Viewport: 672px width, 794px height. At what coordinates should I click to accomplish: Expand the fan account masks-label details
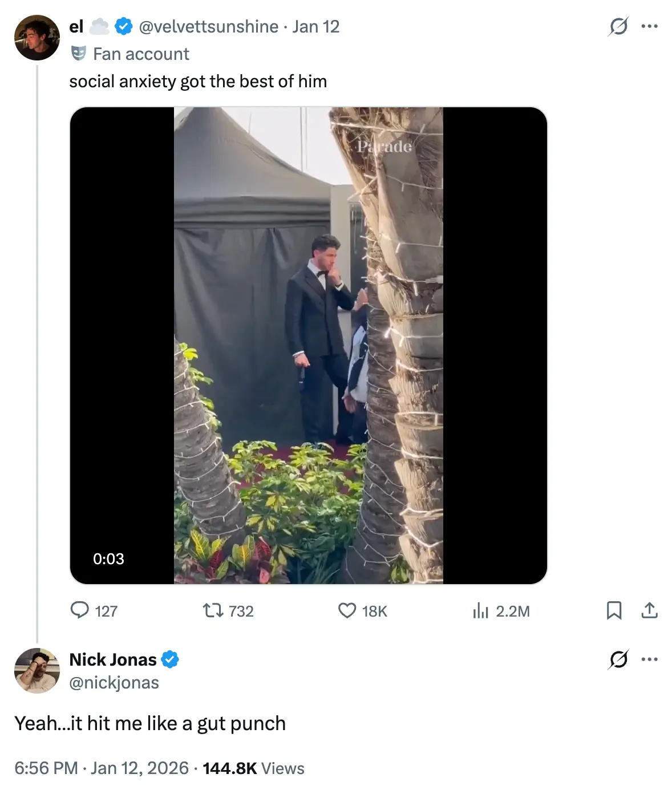(x=129, y=54)
